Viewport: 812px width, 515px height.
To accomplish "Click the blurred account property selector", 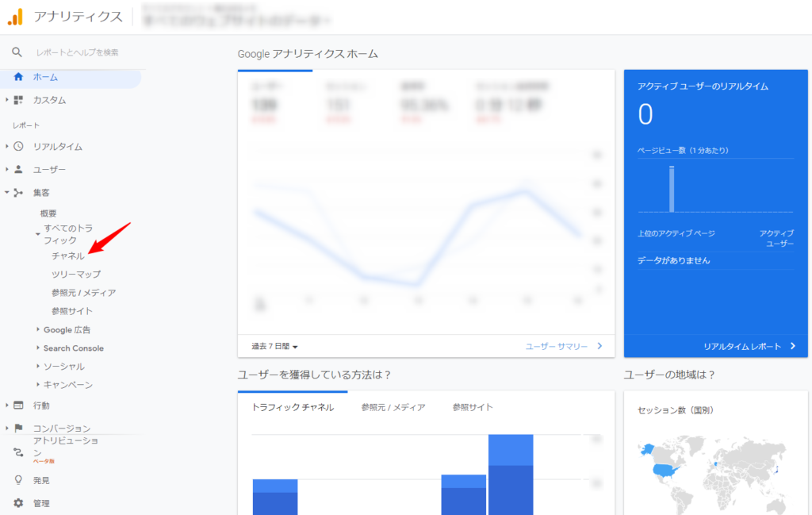I will (x=236, y=16).
